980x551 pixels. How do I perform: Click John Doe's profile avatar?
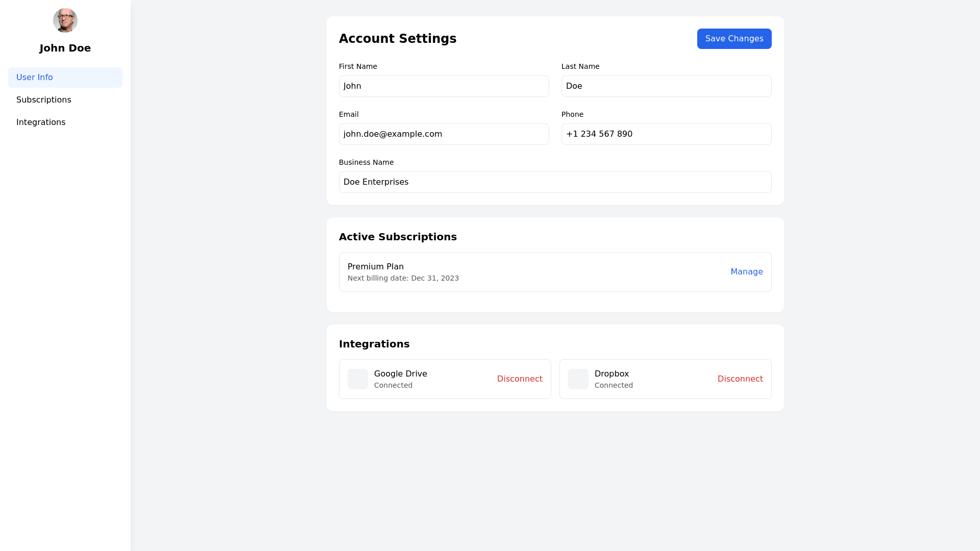65,20
